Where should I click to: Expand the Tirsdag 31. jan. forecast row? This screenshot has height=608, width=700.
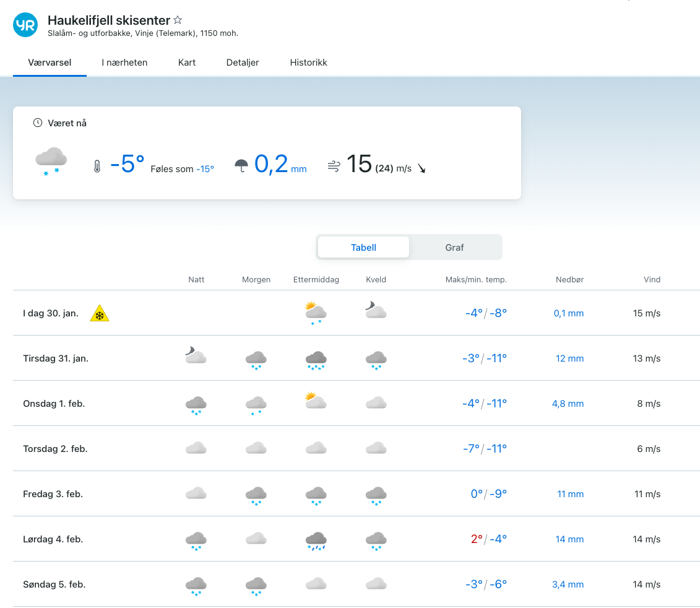pyautogui.click(x=56, y=358)
